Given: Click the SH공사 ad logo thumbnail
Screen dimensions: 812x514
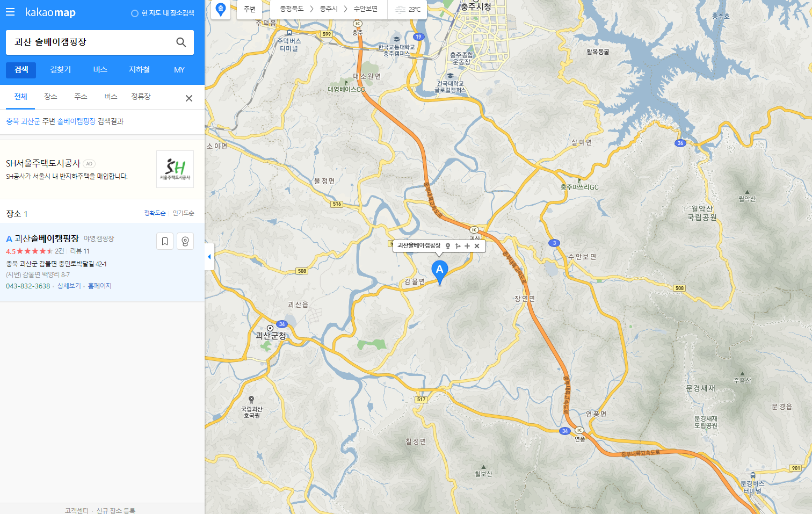Looking at the screenshot, I should click(175, 169).
